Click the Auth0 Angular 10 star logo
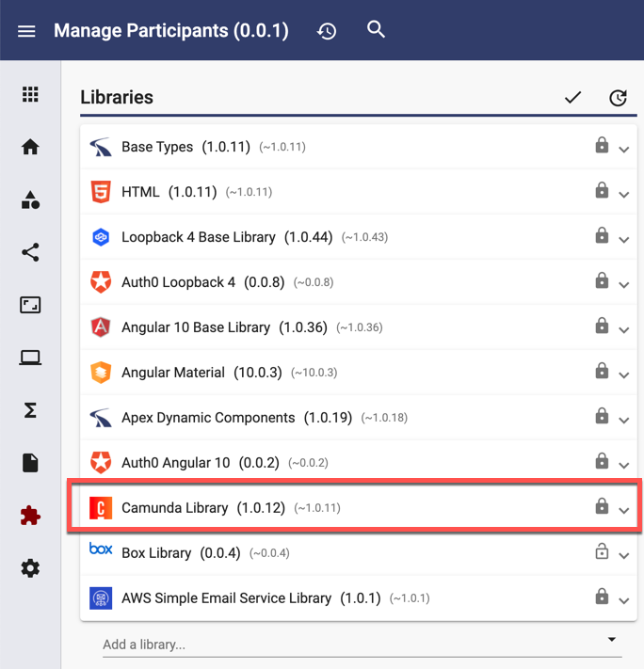Screen dimensions: 644x669 pyautogui.click(x=101, y=463)
